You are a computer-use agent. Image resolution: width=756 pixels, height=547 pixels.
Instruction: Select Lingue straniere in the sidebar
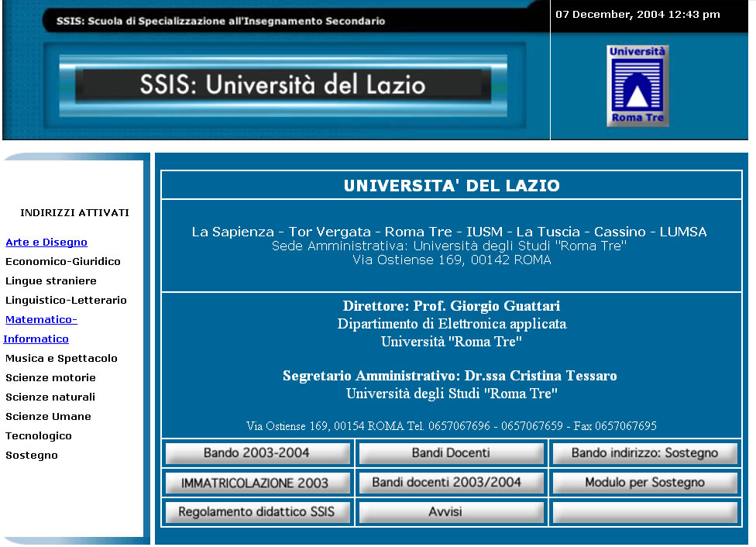pyautogui.click(x=50, y=280)
